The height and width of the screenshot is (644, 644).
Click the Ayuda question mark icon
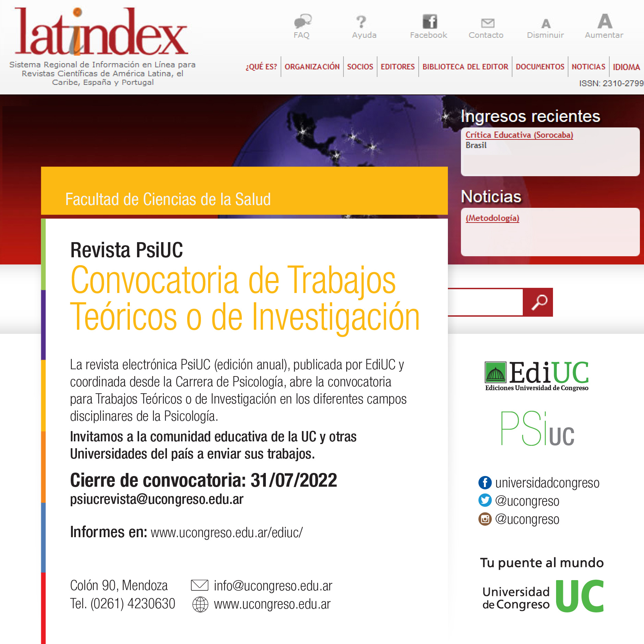click(361, 22)
